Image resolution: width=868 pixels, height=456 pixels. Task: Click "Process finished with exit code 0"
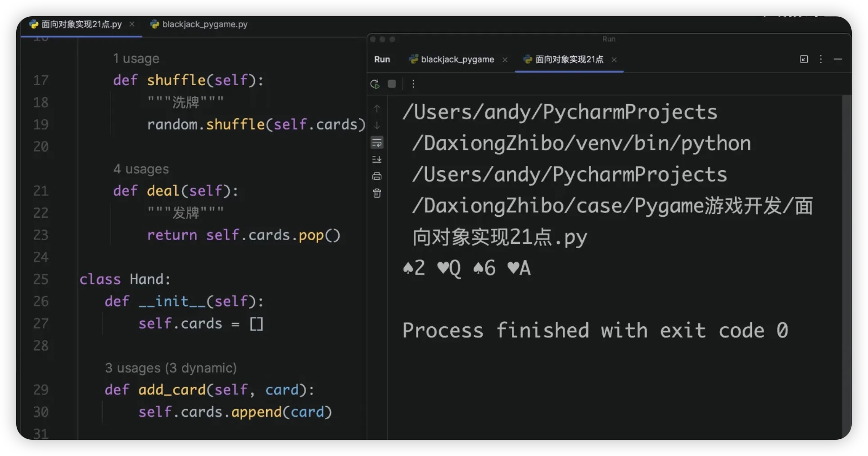coord(595,331)
